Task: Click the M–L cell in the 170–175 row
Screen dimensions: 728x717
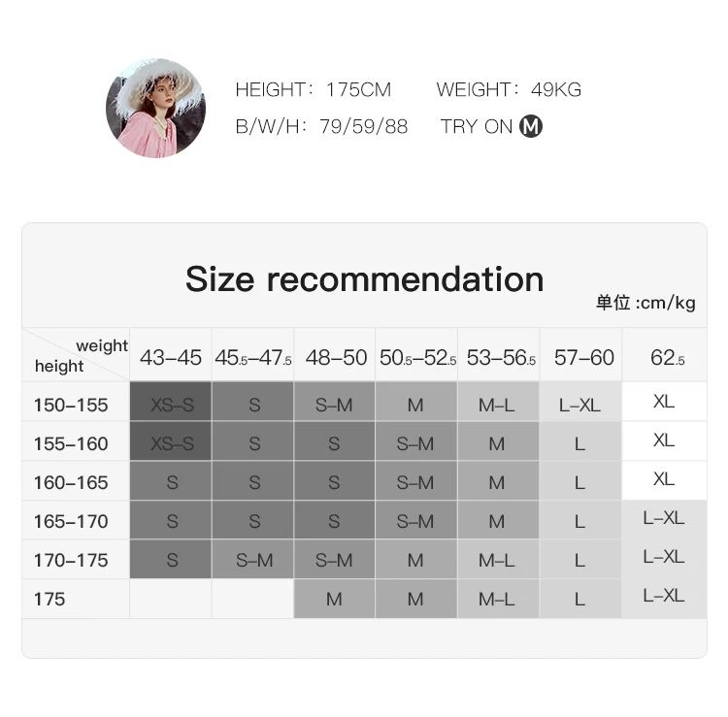Action: [x=498, y=560]
